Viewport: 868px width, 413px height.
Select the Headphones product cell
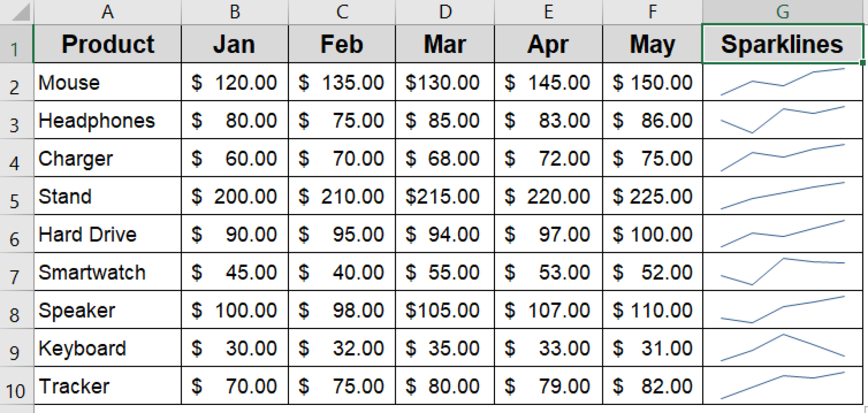tap(107, 120)
